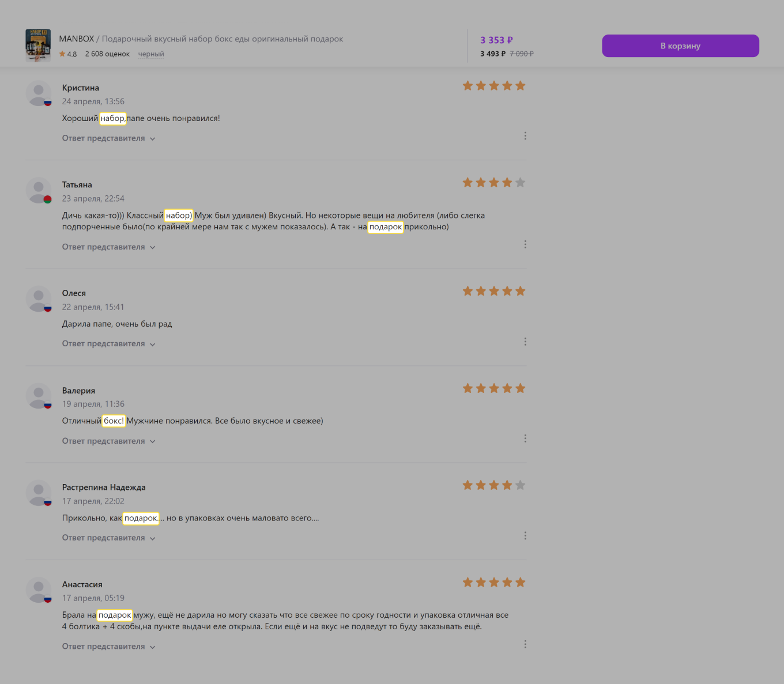Open kebab menu on Растрепина Надежда's review
The width and height of the screenshot is (784, 684).
click(x=525, y=536)
